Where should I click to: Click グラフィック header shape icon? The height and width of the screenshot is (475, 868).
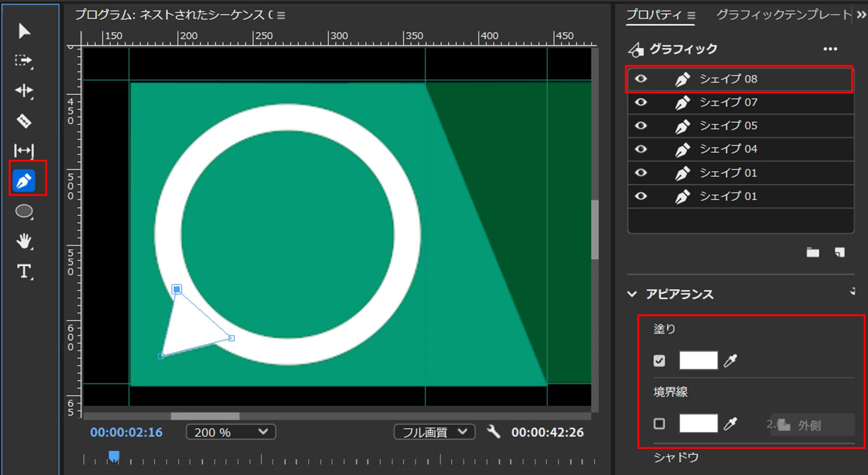(636, 49)
